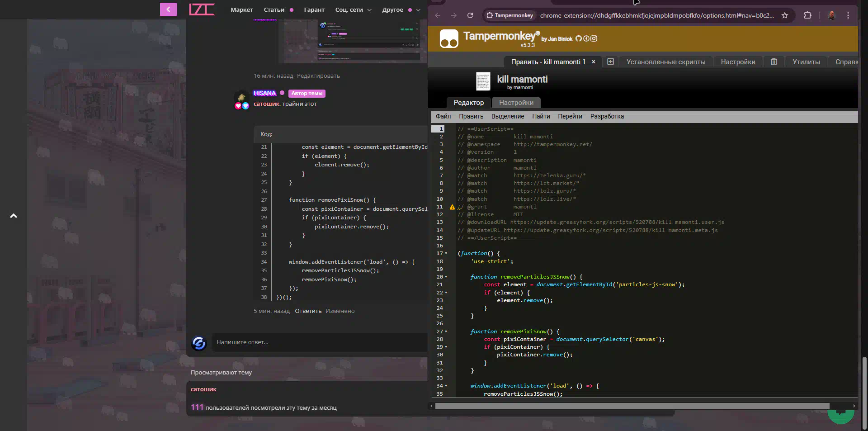868x431 pixels.
Task: Click the badge icons under the HISANA avatar
Action: [x=242, y=106]
